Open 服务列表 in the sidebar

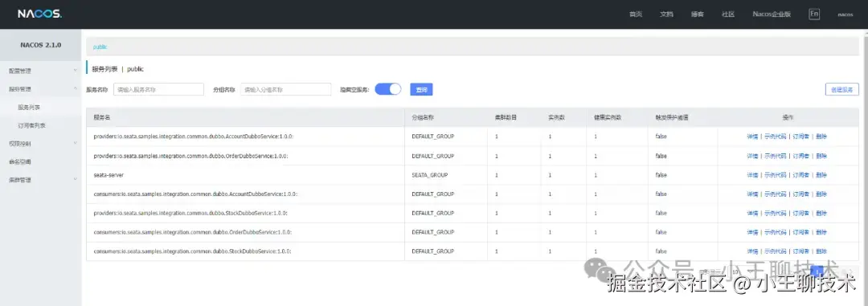coord(29,108)
